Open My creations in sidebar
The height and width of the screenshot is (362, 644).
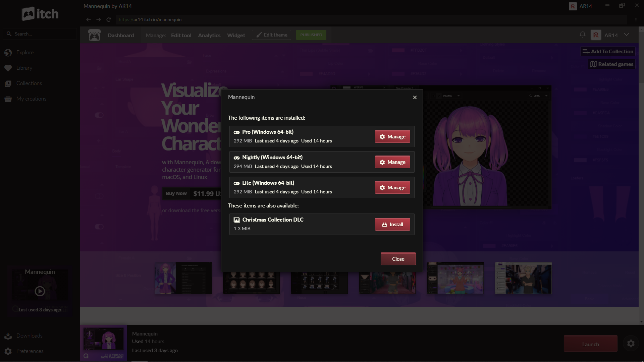pos(32,99)
